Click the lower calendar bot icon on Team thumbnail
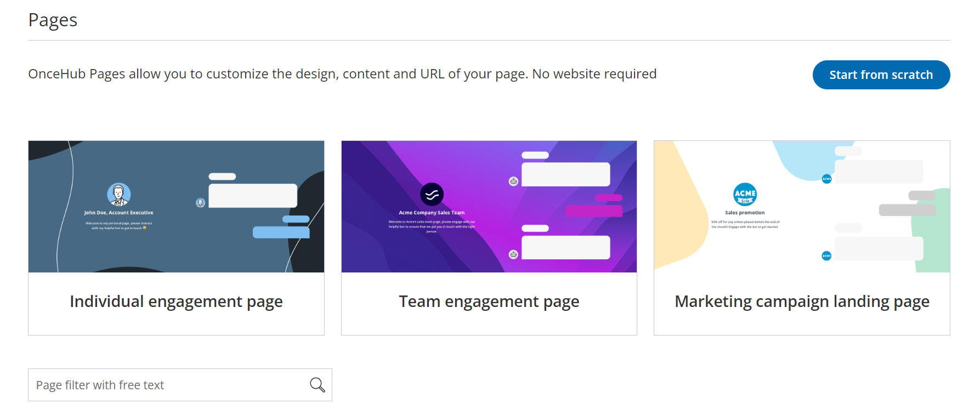The height and width of the screenshot is (415, 980). (x=513, y=254)
